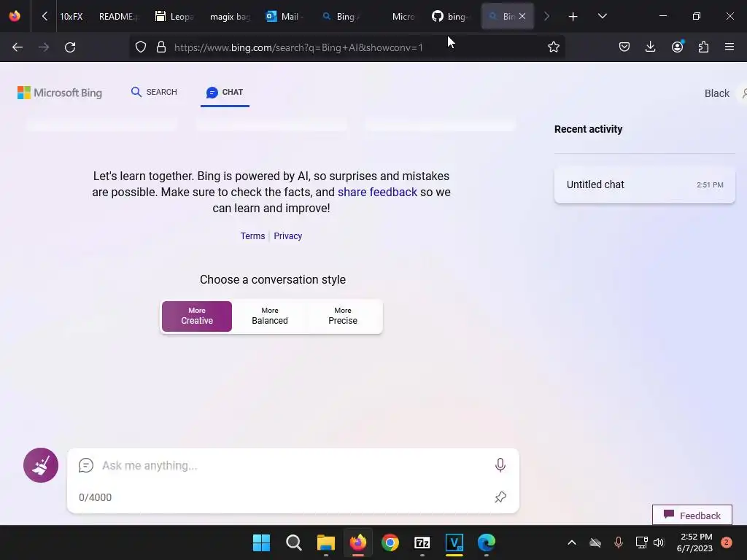The image size is (747, 560).
Task: Open the extensions puzzle icon
Action: pos(703,47)
